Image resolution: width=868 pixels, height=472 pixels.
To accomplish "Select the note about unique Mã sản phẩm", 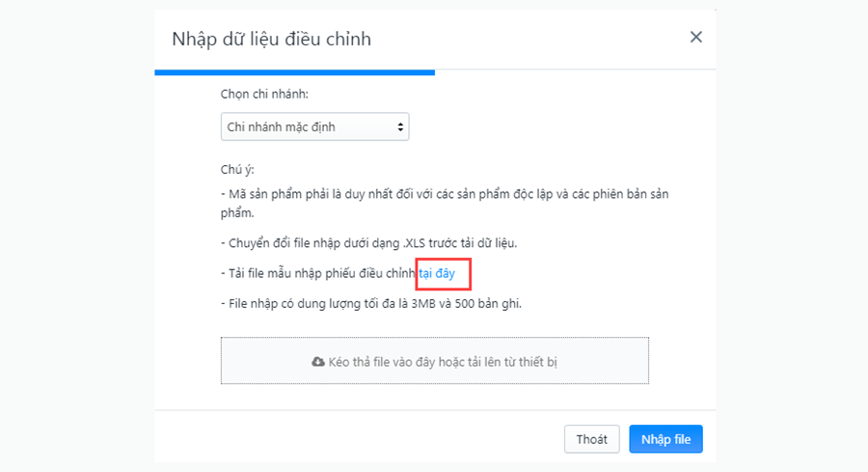I will [x=445, y=204].
